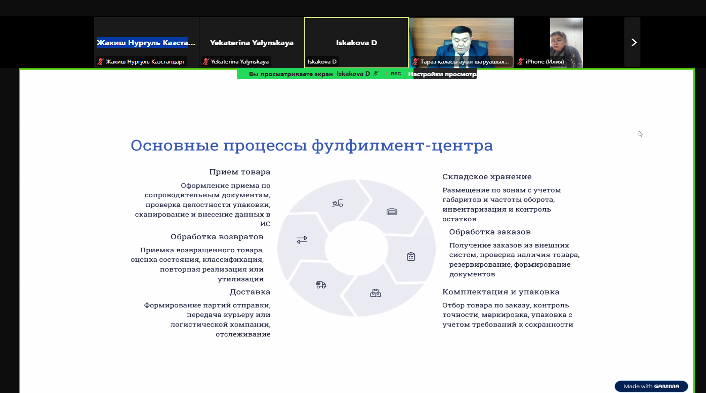Select Жакиш Нургуль participant tile
Image resolution: width=706 pixels, height=393 pixels.
tap(146, 42)
